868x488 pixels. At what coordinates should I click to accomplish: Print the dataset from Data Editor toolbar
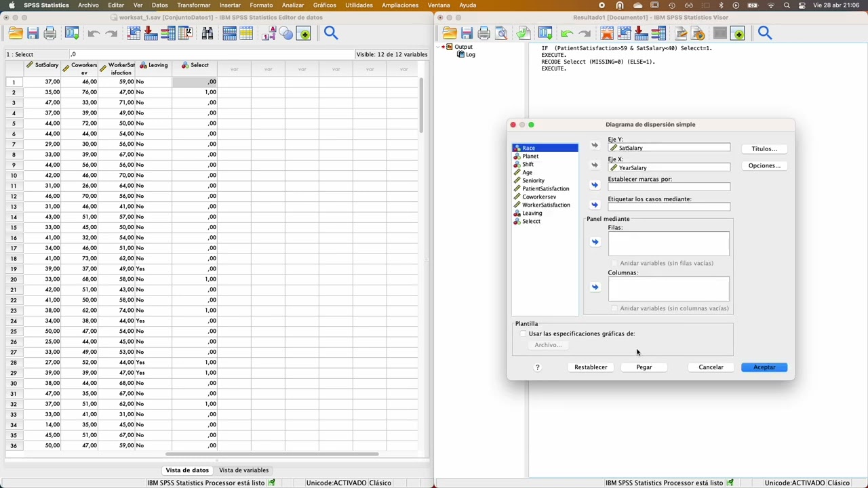[x=49, y=33]
